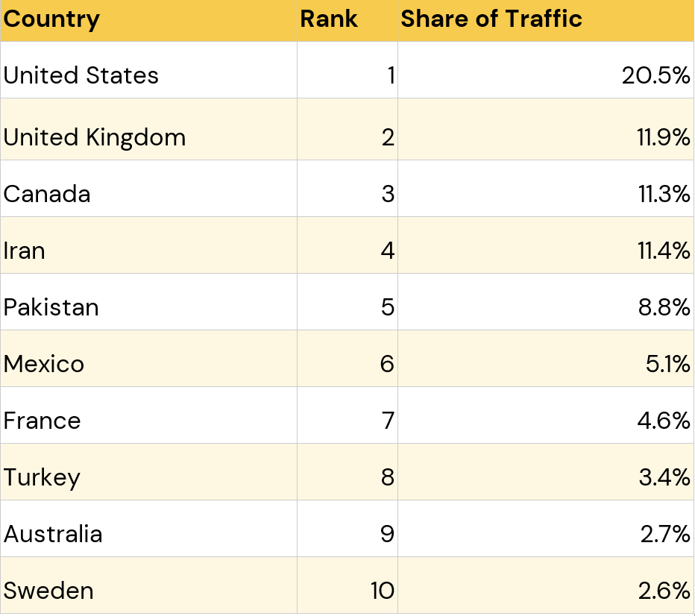The height and width of the screenshot is (616, 695).
Task: Select the Pakistan cell
Action: (51, 307)
